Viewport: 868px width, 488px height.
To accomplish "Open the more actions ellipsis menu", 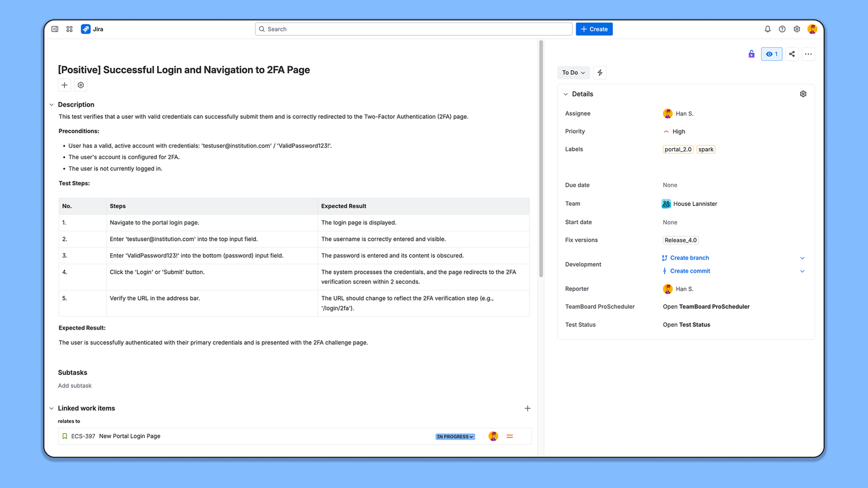I will tap(808, 54).
